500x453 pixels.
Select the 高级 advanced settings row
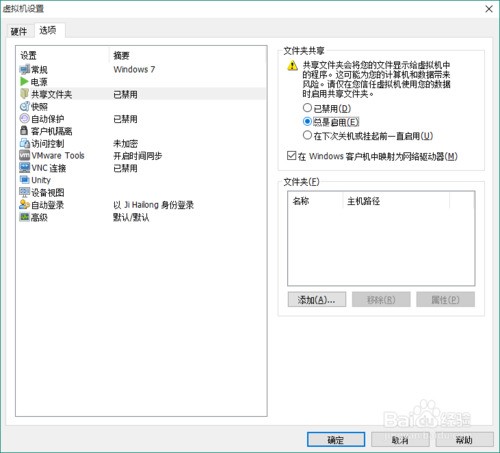click(142, 217)
